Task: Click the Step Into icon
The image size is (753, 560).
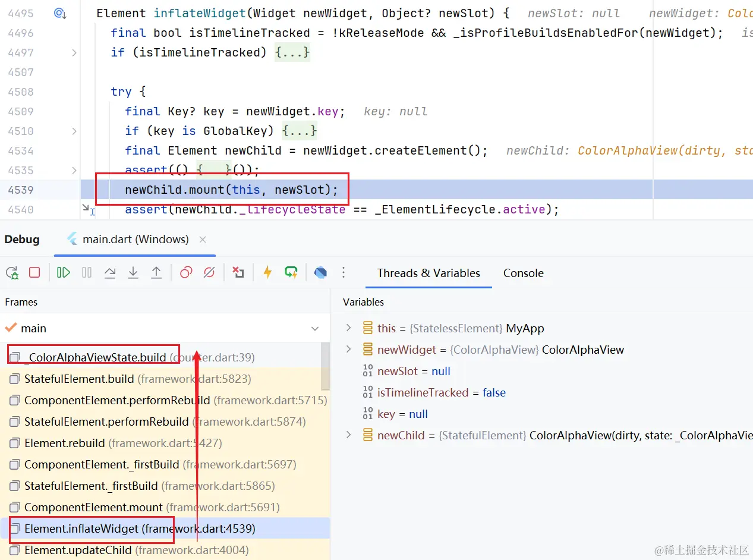Action: 133,272
